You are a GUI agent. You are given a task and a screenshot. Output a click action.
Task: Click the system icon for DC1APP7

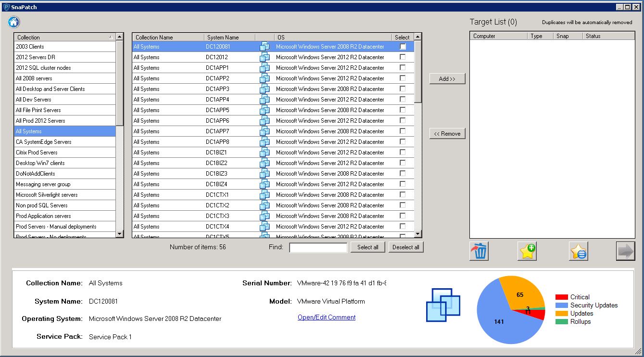[265, 131]
